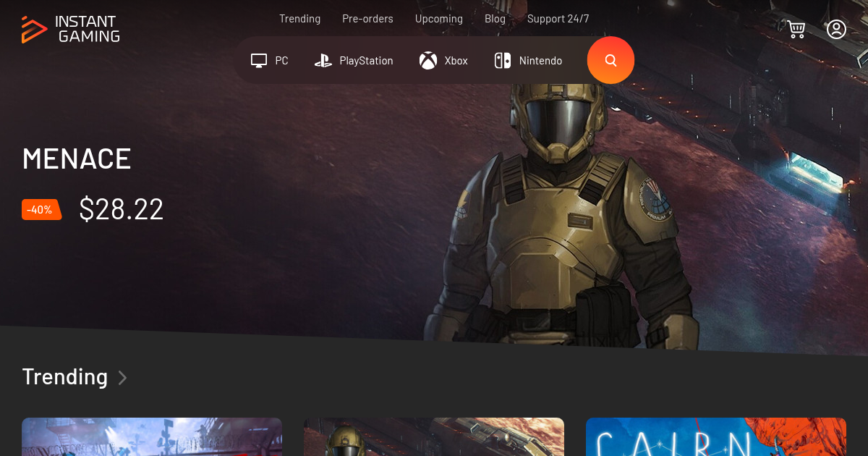The image size is (868, 456).
Task: Open the user account icon
Action: point(837,29)
